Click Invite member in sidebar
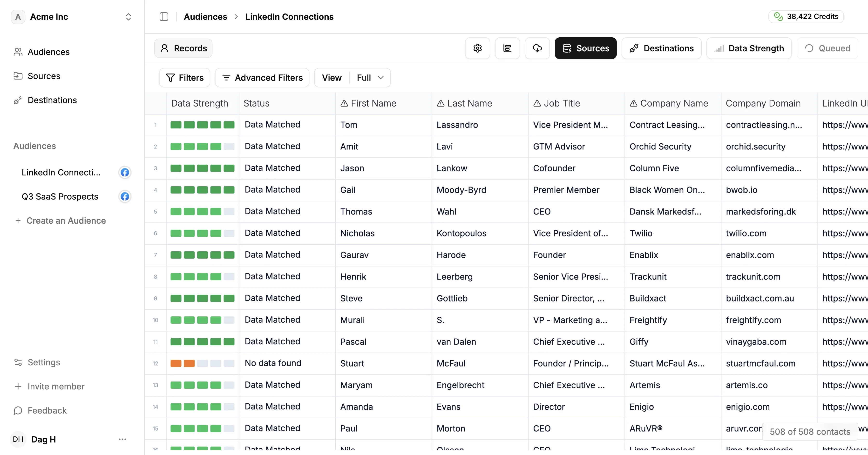This screenshot has height=455, width=868. pos(56,386)
